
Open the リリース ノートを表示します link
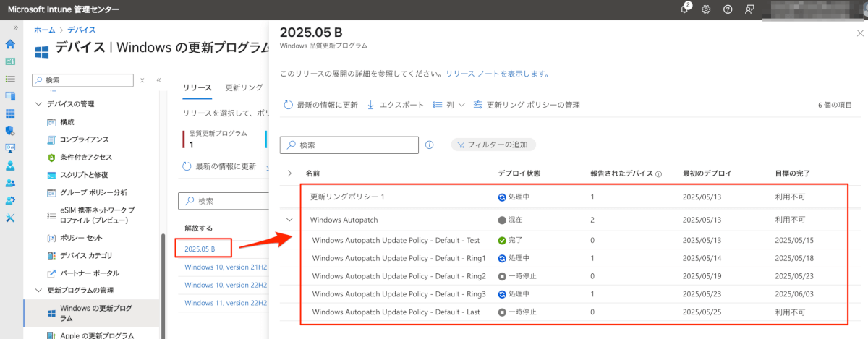click(x=497, y=74)
